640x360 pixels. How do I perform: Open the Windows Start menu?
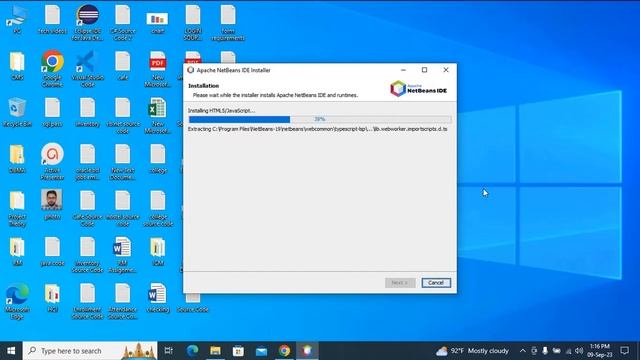pyautogui.click(x=11, y=351)
